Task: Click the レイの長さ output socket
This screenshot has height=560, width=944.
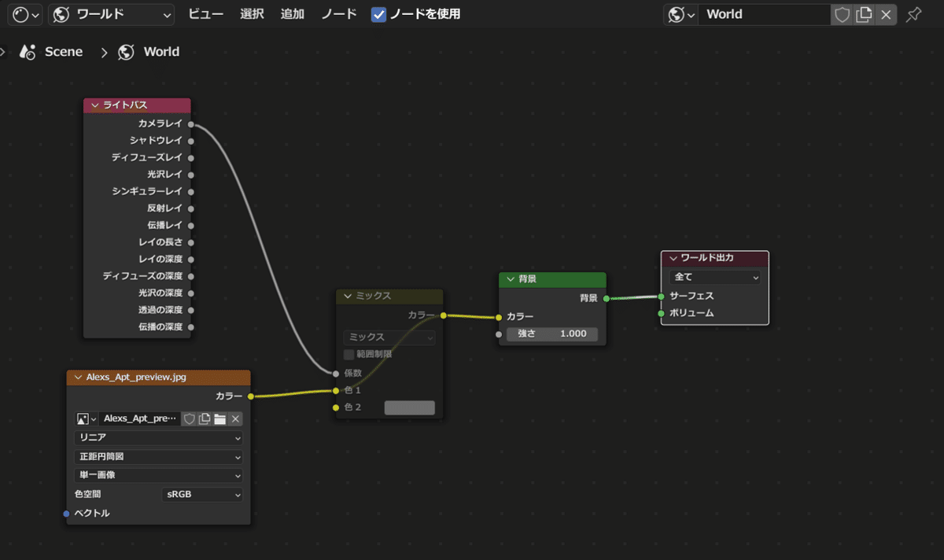Action: tap(191, 242)
